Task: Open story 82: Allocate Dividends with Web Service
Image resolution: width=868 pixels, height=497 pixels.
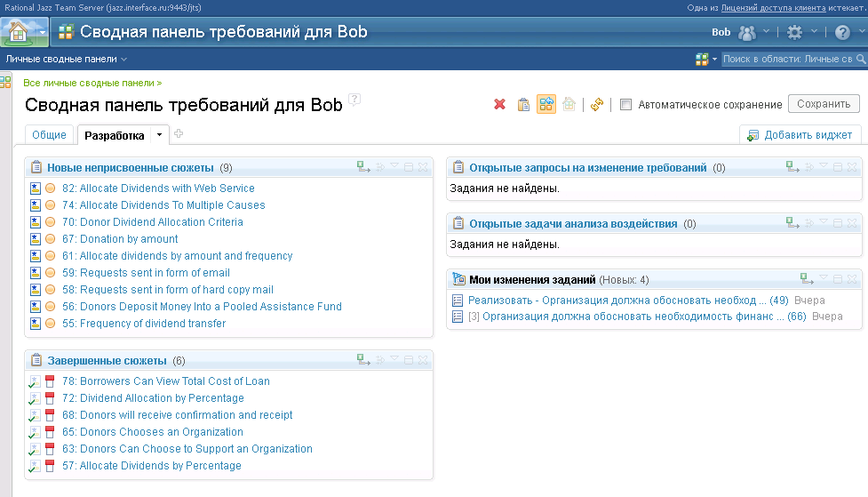Action: click(x=158, y=188)
